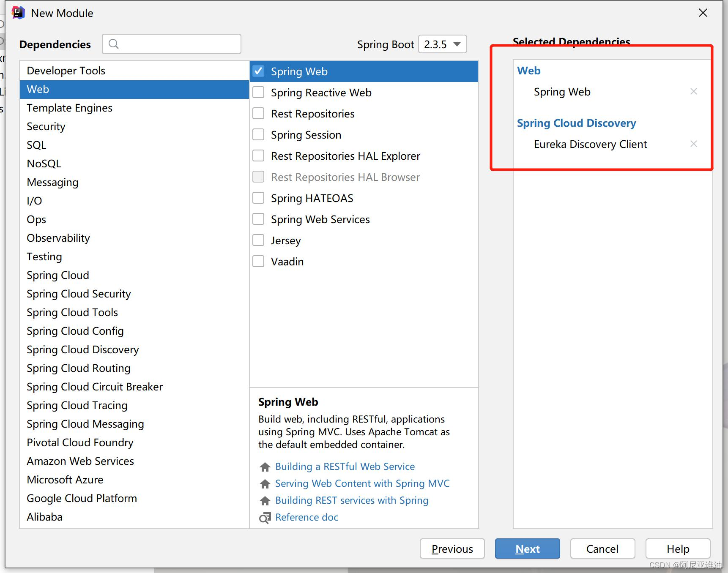Select the Testing category
The width and height of the screenshot is (728, 573).
click(x=134, y=256)
